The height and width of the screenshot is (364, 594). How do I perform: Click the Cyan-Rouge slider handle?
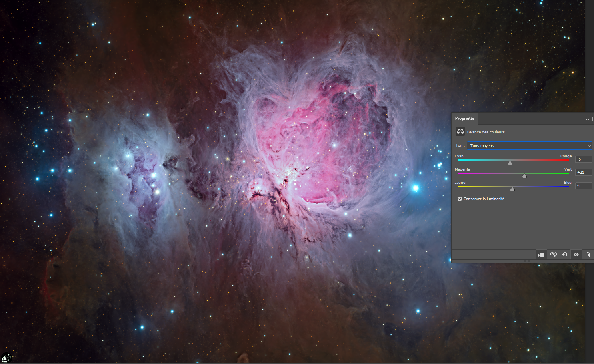[x=510, y=163]
